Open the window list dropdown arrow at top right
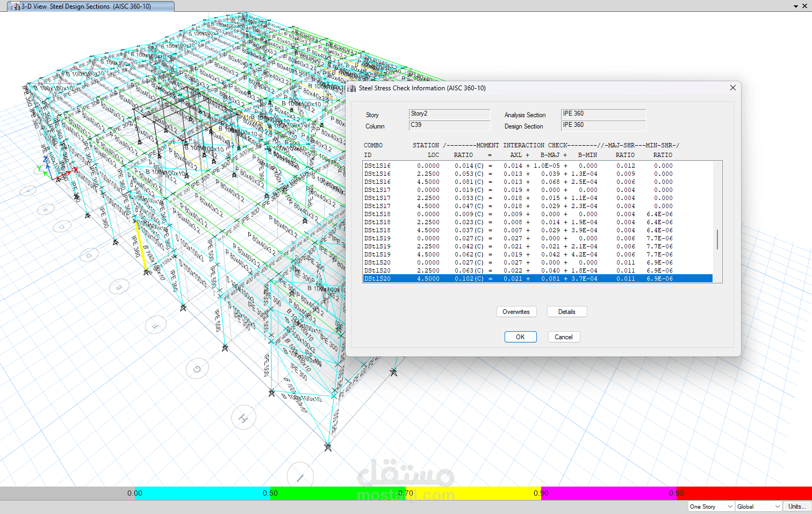Image resolution: width=812 pixels, height=514 pixels. pos(796,6)
